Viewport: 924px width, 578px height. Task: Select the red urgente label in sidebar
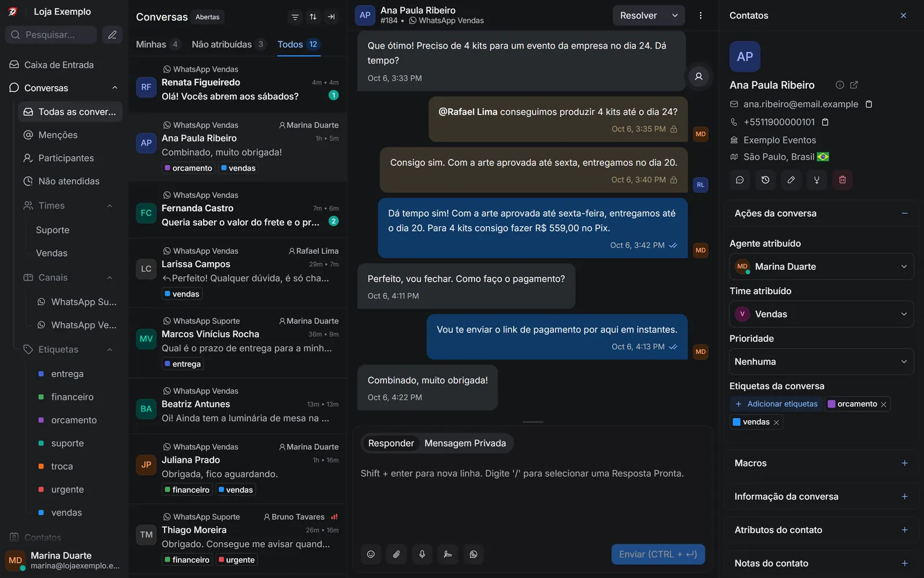[x=68, y=490]
